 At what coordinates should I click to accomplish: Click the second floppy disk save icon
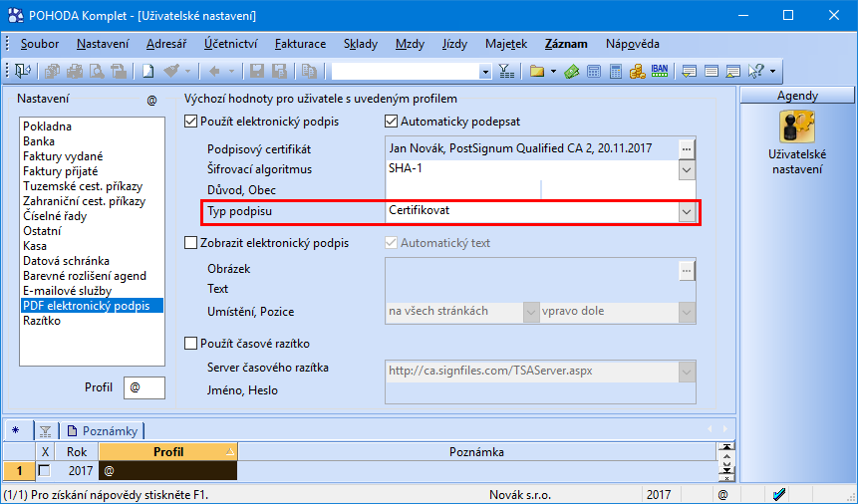pyautogui.click(x=280, y=71)
